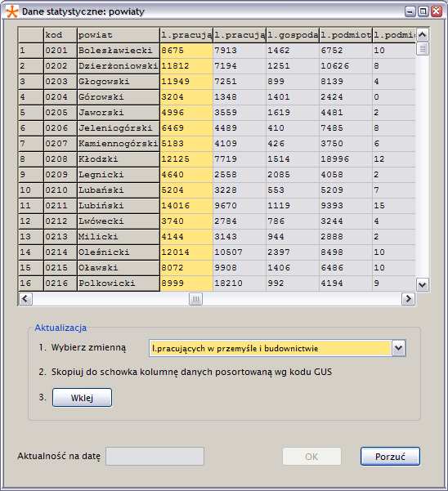This screenshot has height=491, width=448.
Task: Click highlighted value 11812
Action: pos(186,66)
